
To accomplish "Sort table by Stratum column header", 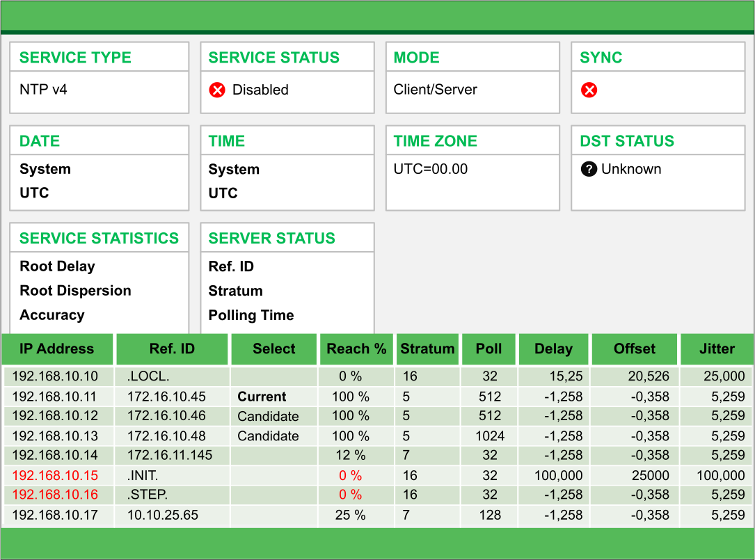I will coord(427,349).
